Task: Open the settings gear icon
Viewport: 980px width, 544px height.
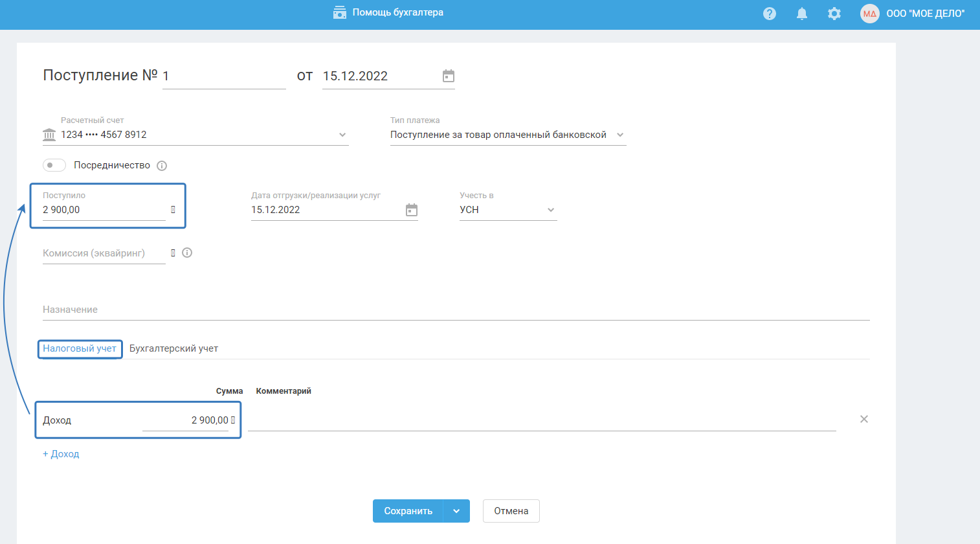Action: pyautogui.click(x=834, y=13)
